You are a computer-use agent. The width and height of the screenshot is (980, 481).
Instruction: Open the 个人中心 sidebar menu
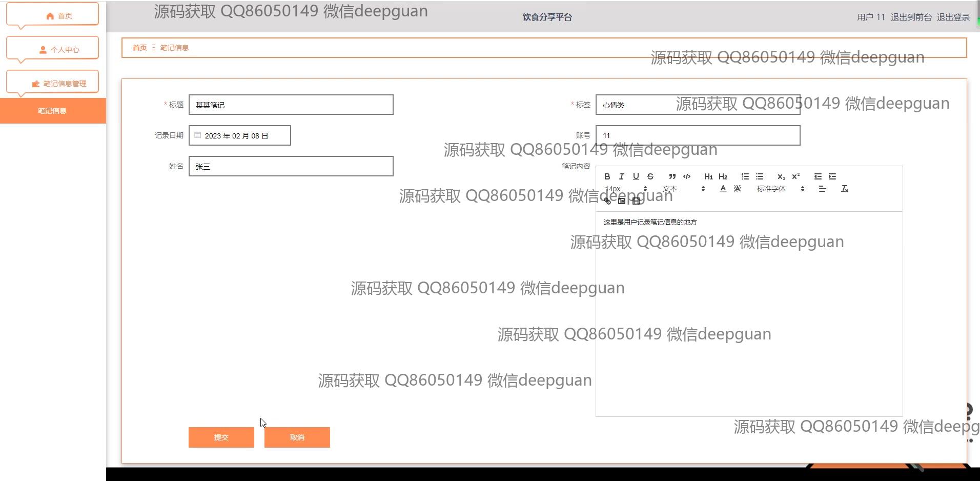[x=52, y=49]
